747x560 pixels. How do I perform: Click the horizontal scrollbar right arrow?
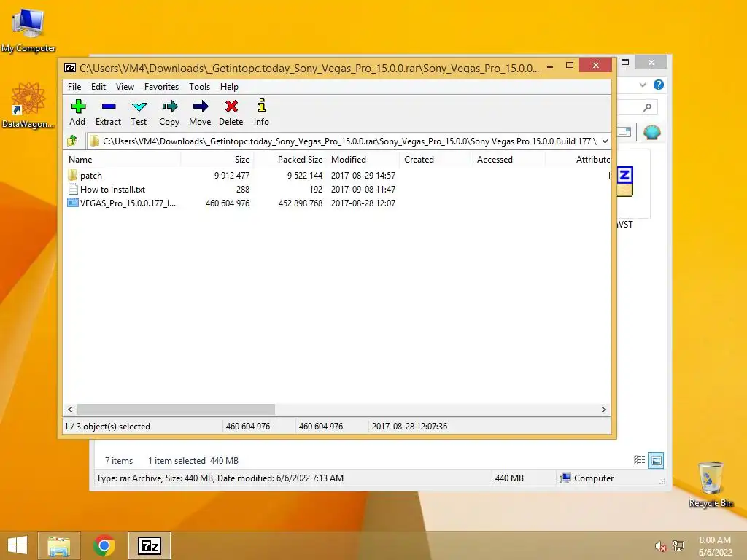coord(603,410)
